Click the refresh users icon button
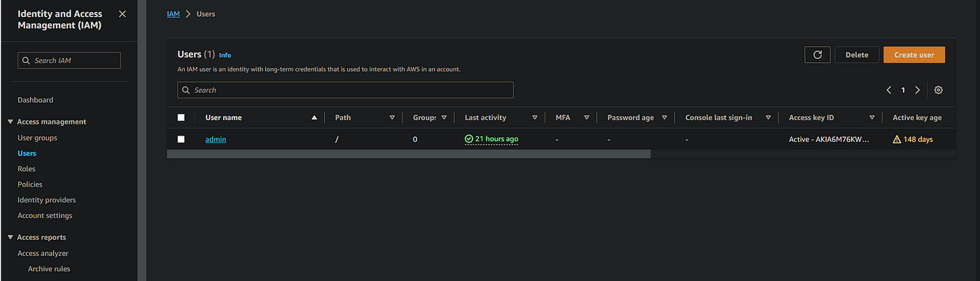This screenshot has width=980, height=281. point(818,55)
